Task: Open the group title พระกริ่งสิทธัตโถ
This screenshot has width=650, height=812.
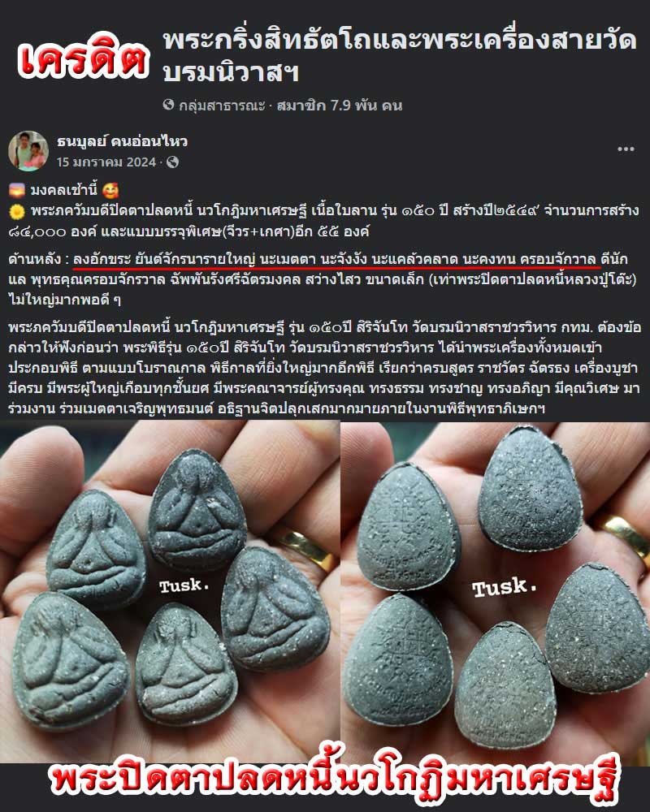Action: (399, 55)
